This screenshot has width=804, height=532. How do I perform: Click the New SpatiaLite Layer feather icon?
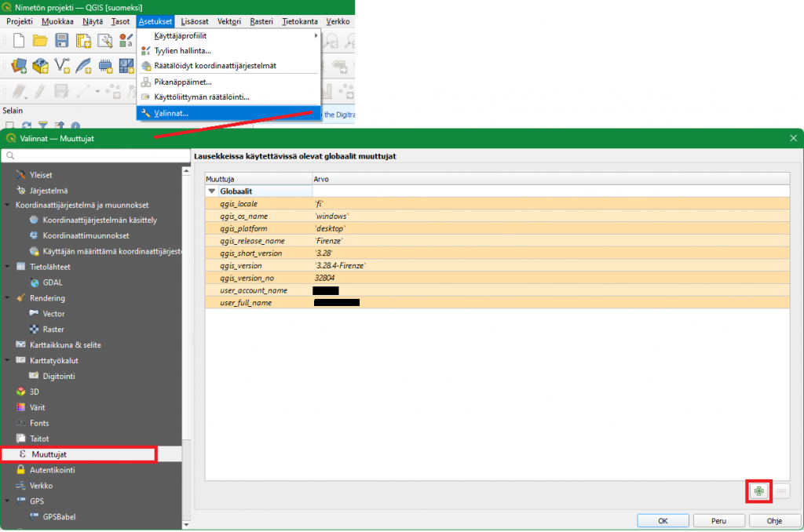(83, 66)
